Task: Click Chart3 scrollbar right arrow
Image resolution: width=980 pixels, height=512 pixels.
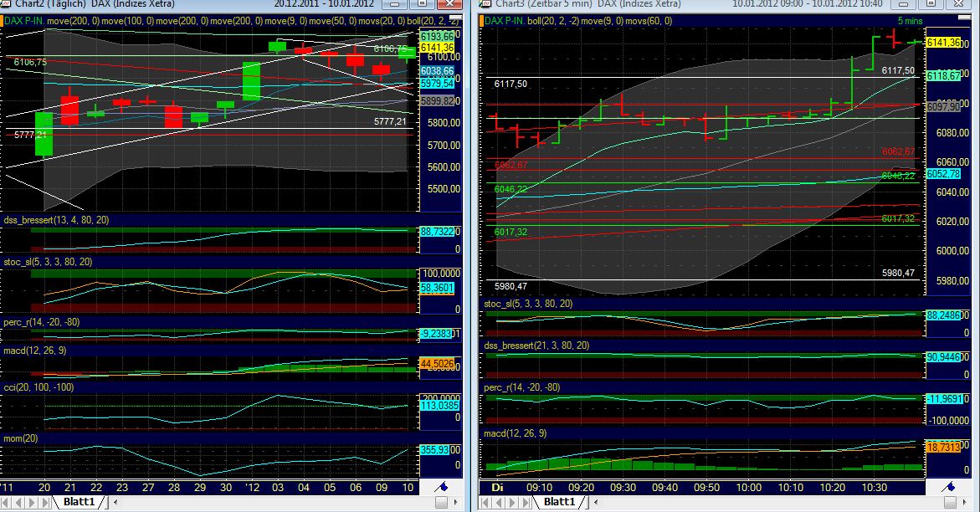Action: (x=964, y=502)
